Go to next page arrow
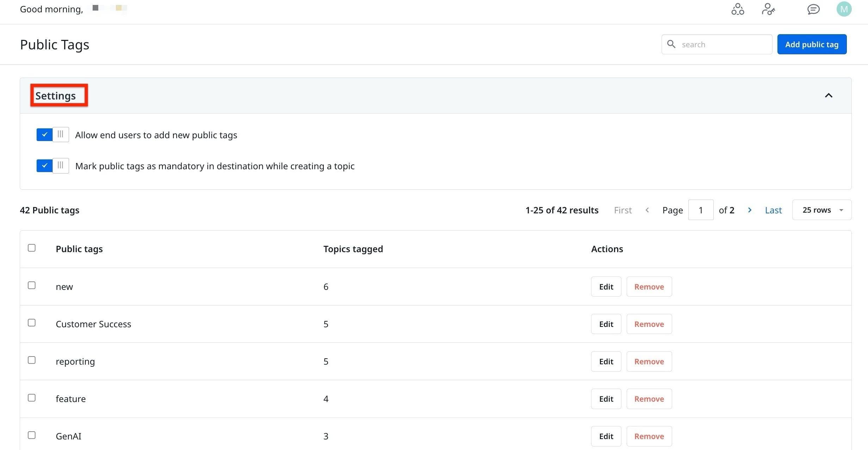868x450 pixels. coord(750,210)
